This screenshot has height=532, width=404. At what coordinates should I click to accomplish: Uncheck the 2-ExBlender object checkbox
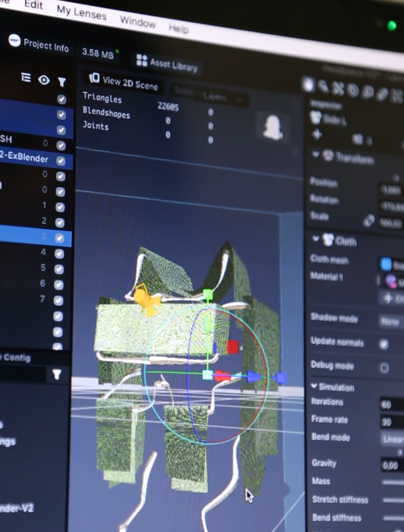point(61,161)
